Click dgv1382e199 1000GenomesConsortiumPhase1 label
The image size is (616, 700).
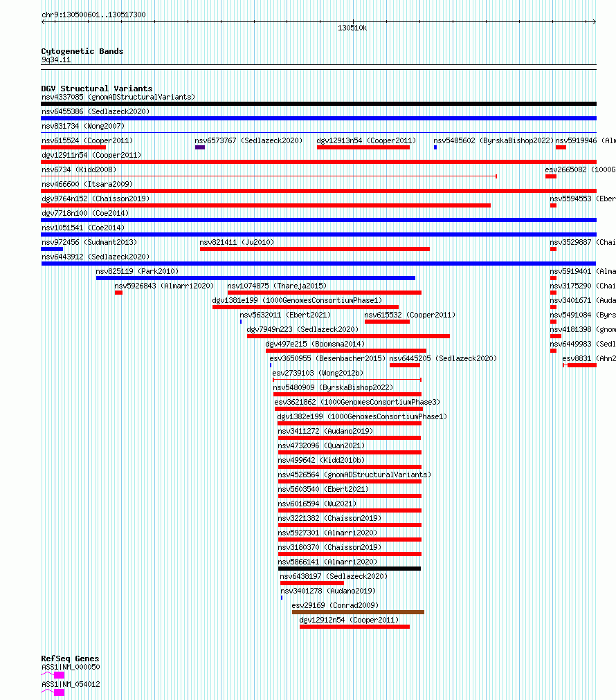362,416
